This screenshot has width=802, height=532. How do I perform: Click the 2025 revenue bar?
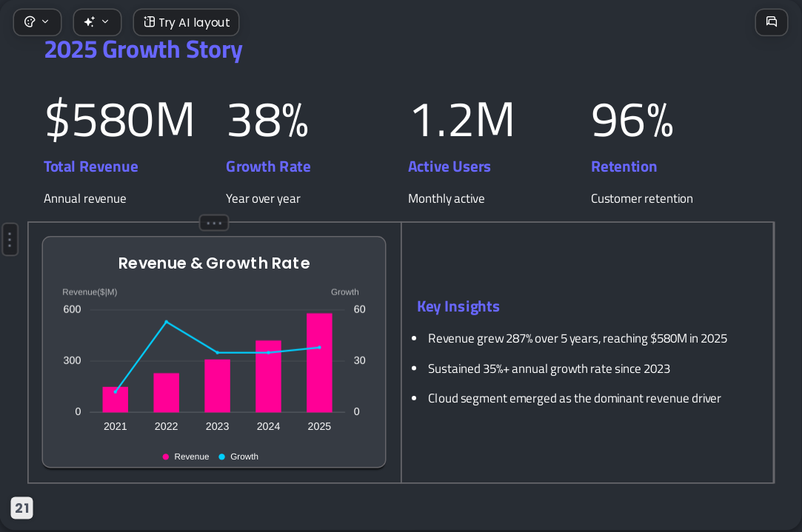pyautogui.click(x=319, y=363)
